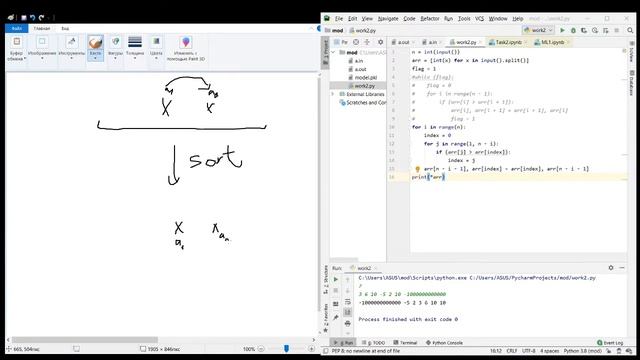Open the TODO tool window tab

(374, 343)
